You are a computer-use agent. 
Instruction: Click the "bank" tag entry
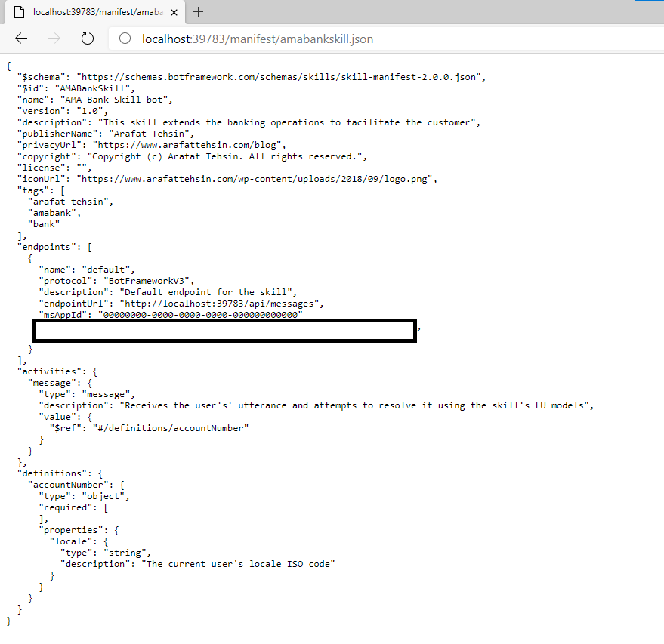pyautogui.click(x=44, y=224)
